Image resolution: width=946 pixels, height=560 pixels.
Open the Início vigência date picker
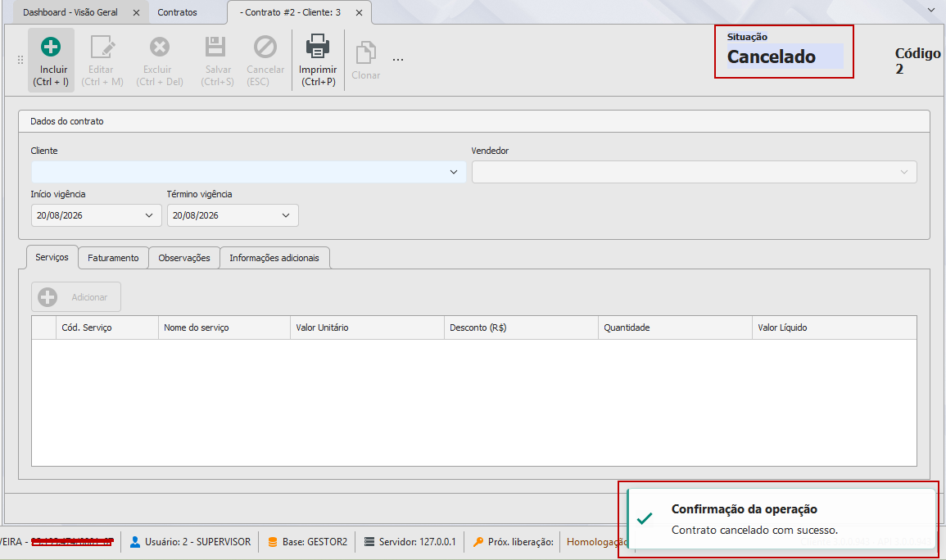point(149,215)
